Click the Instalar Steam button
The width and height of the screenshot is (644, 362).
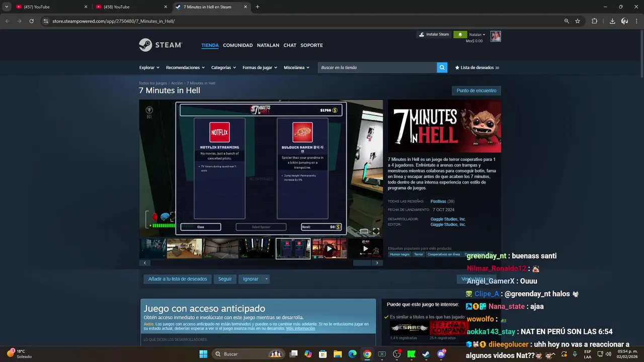pyautogui.click(x=434, y=35)
